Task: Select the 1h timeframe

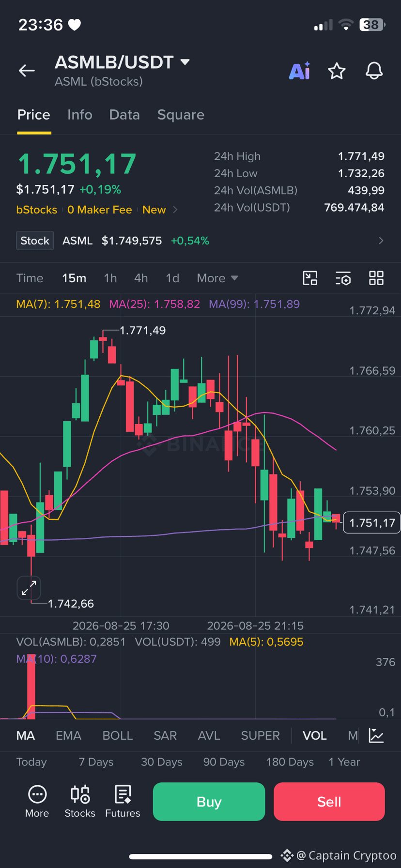Action: coord(110,278)
